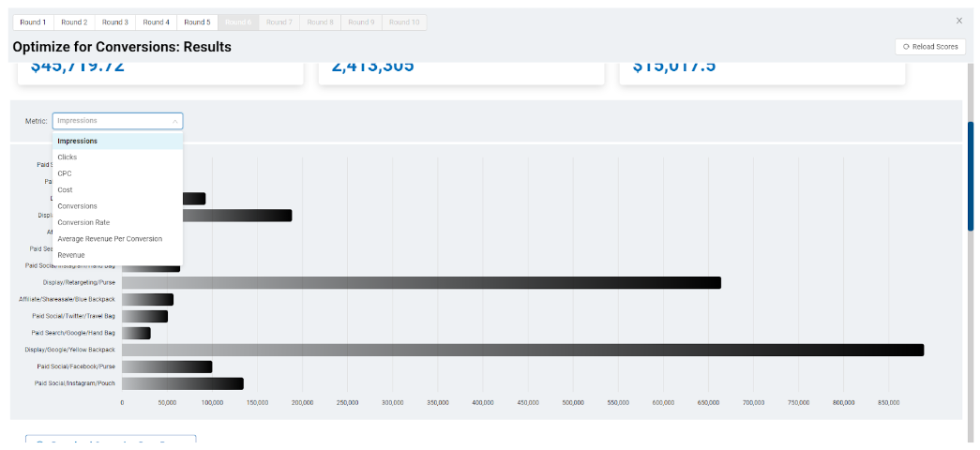Select Cost from the metric options
The width and height of the screenshot is (980, 450).
point(65,190)
